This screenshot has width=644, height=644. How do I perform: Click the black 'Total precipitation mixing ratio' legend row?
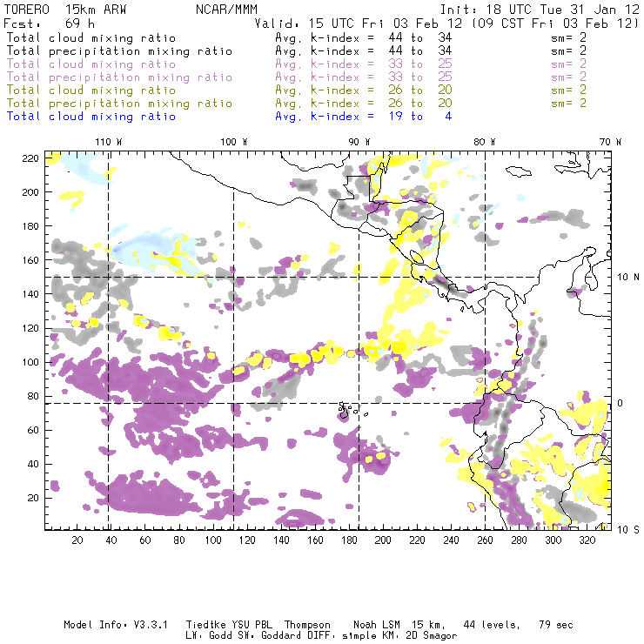click(297, 51)
